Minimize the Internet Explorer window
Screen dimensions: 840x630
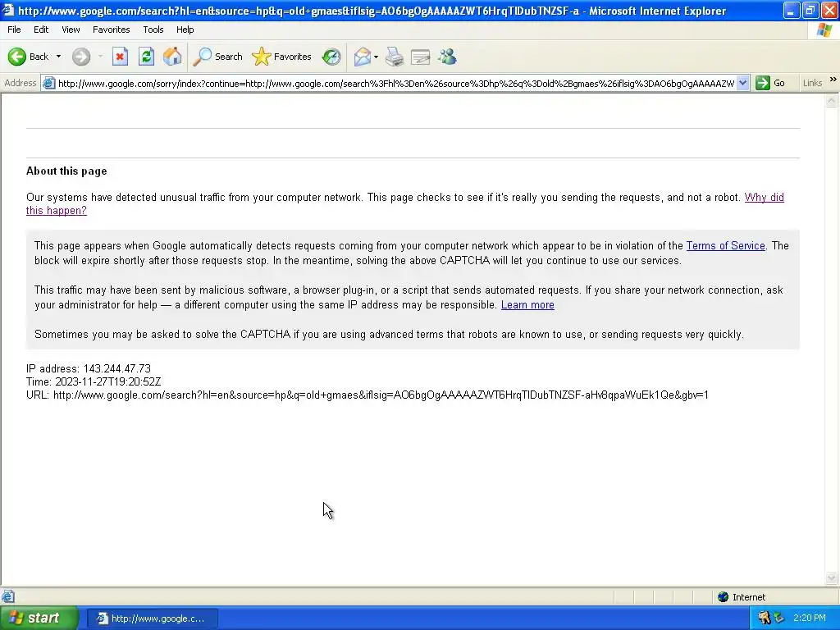pos(792,10)
